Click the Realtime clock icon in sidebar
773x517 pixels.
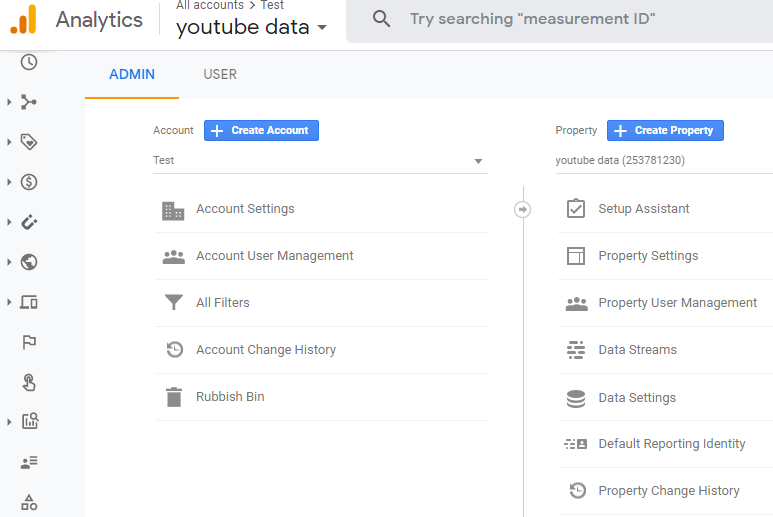pos(29,62)
